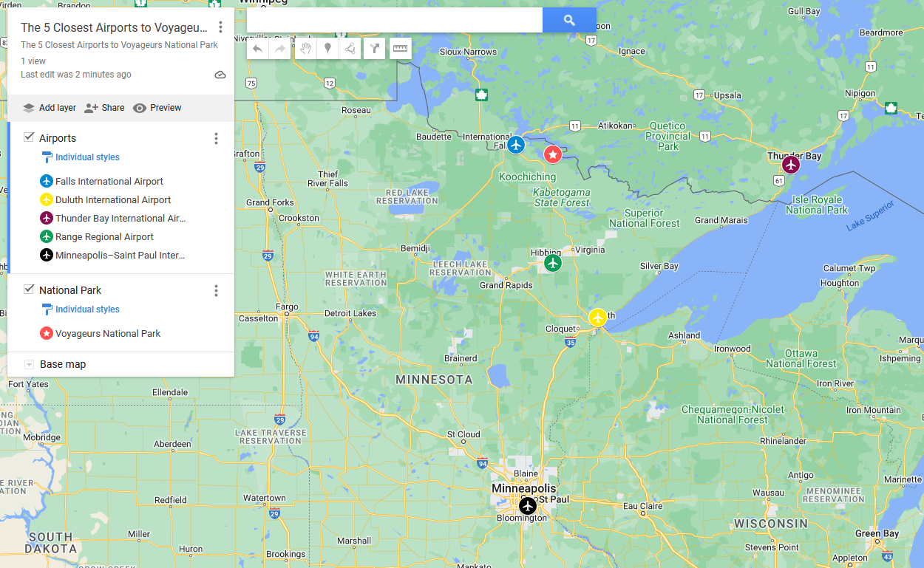This screenshot has width=924, height=568.
Task: Select Minneapolis–Saint Paul International list item
Action: [x=120, y=255]
